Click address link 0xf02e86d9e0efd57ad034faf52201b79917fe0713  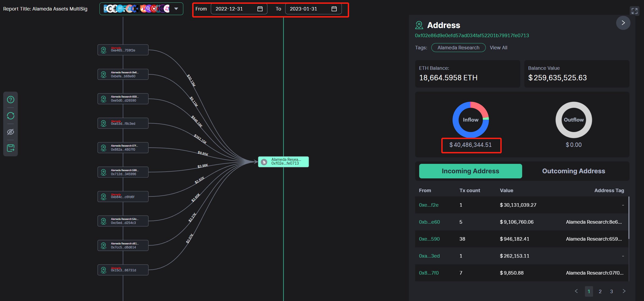click(472, 36)
